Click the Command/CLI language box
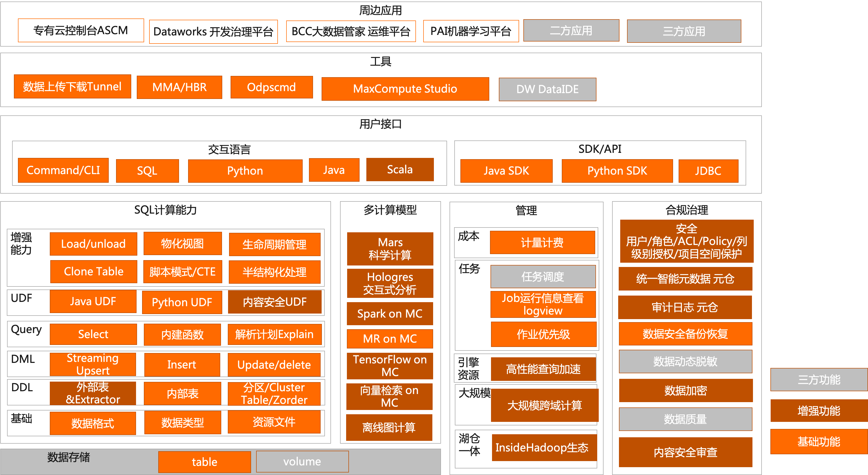 click(63, 170)
